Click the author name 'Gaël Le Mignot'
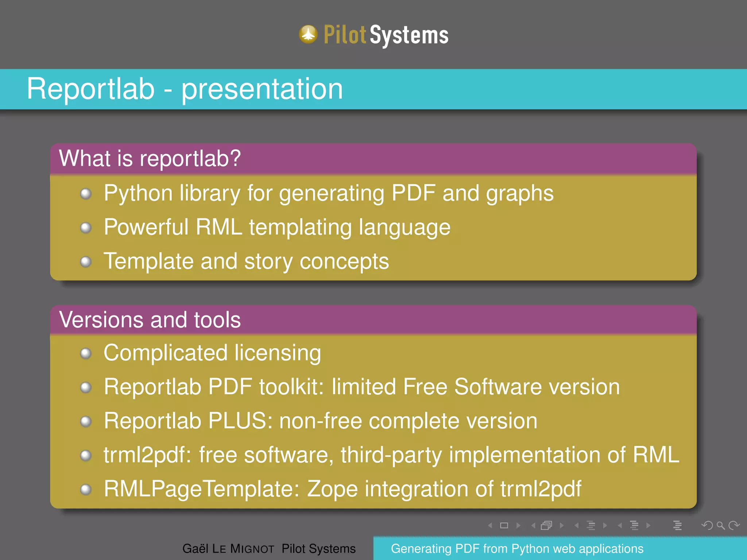 [x=228, y=549]
